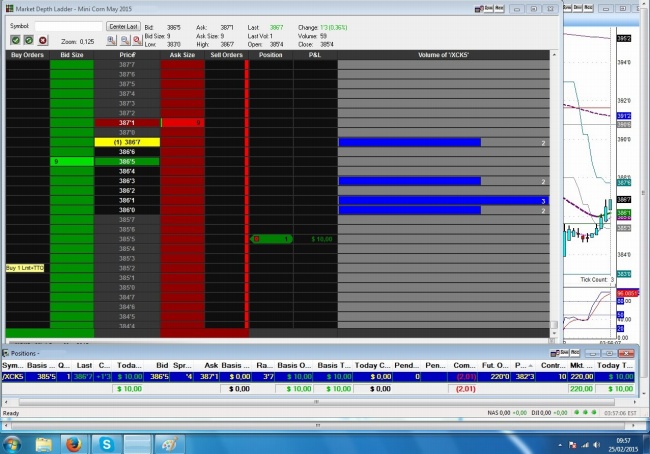Viewport: 650px width, 454px height.
Task: Click the Acc button in the Positions title bar
Action: [x=575, y=353]
